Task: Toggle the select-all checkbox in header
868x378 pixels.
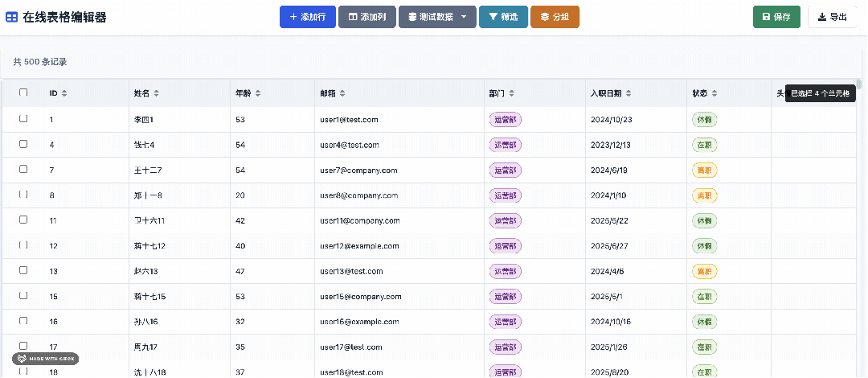Action: 23,92
